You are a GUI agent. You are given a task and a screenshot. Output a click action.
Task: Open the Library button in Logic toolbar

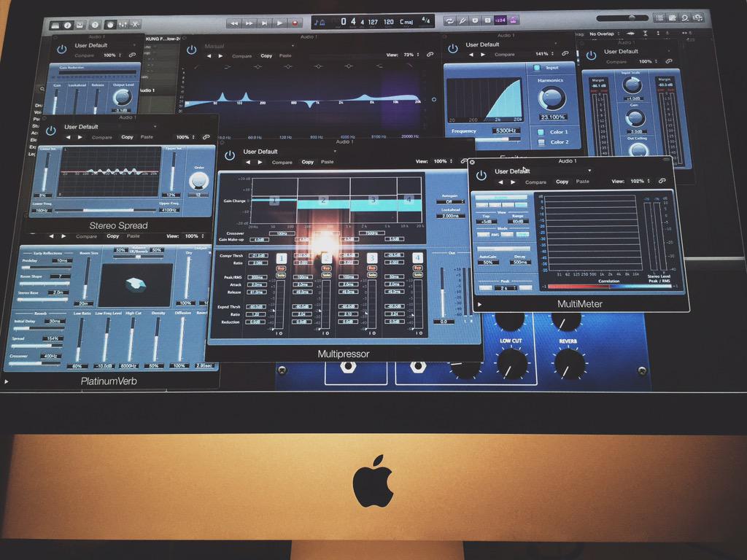55,25
